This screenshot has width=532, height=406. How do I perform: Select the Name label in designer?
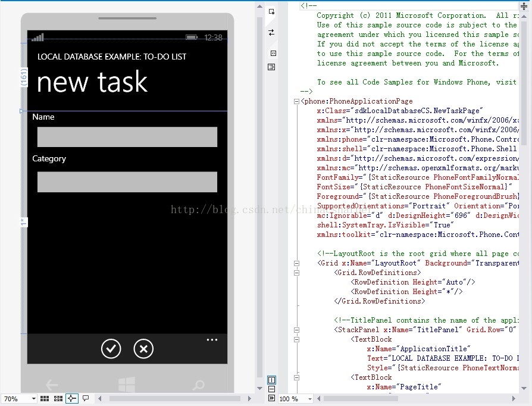[43, 117]
